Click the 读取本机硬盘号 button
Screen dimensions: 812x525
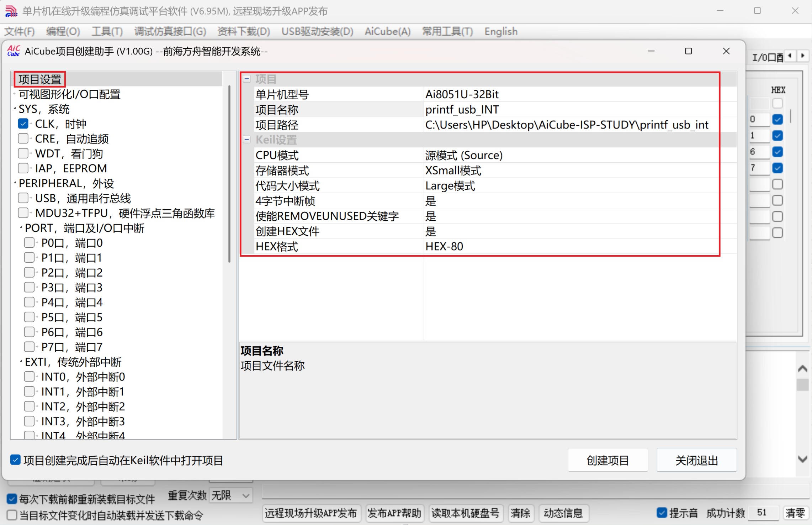tap(465, 513)
